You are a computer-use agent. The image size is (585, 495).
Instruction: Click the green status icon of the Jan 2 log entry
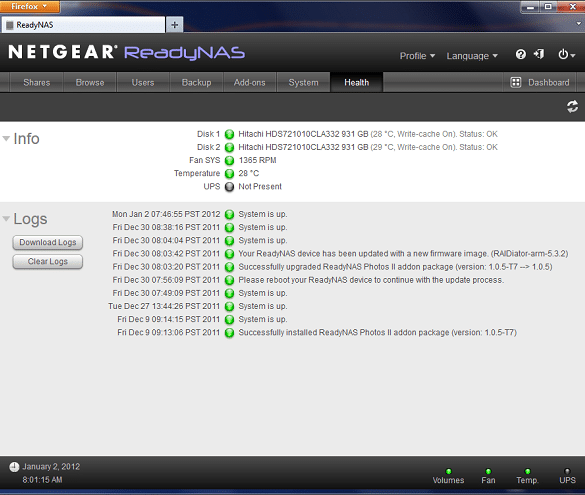(229, 214)
